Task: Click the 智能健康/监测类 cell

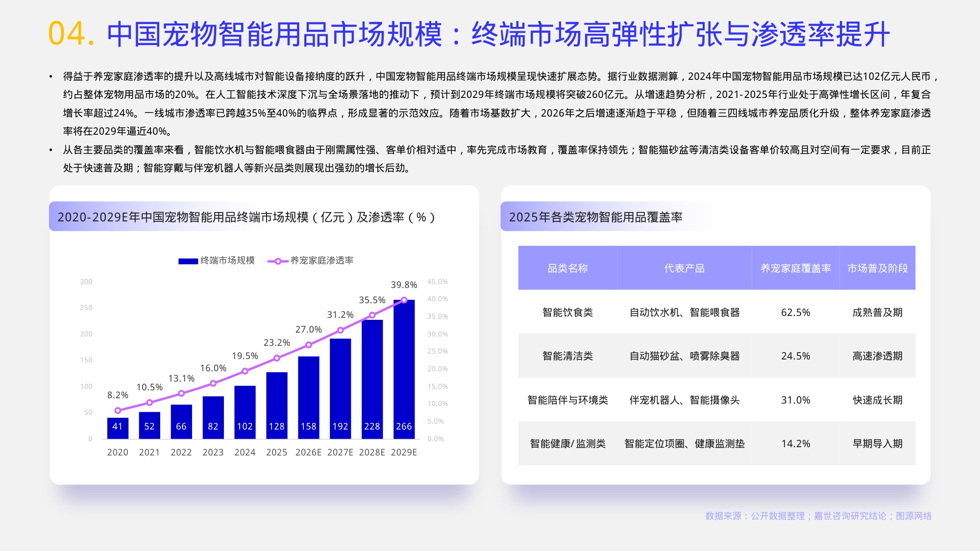Action: 567,444
